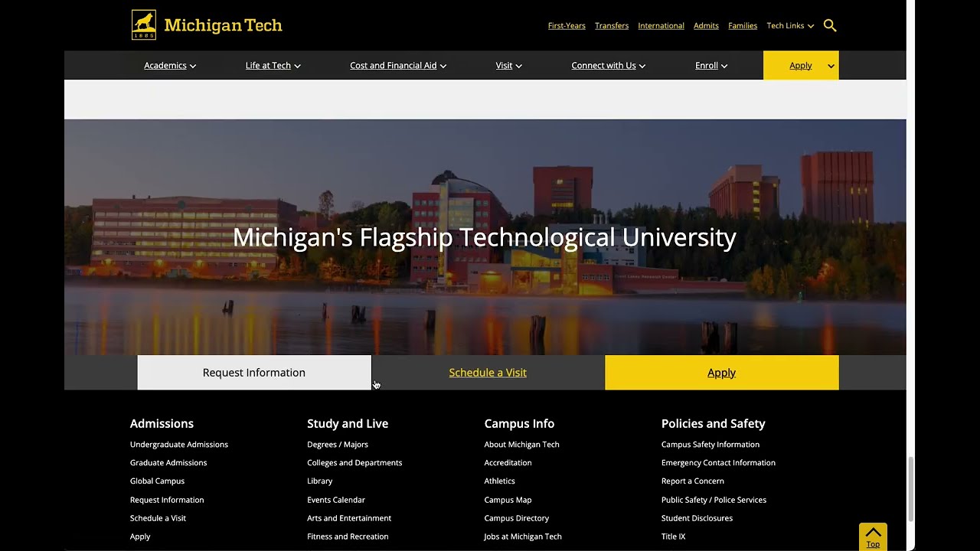Open the International link
Viewport: 980px width, 551px height.
click(661, 26)
